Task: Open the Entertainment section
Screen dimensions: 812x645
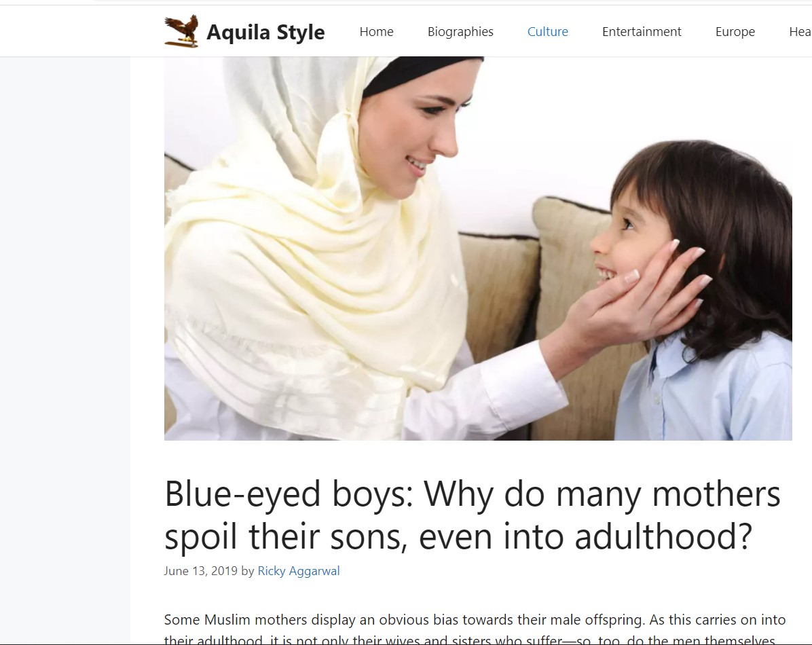Action: tap(642, 32)
